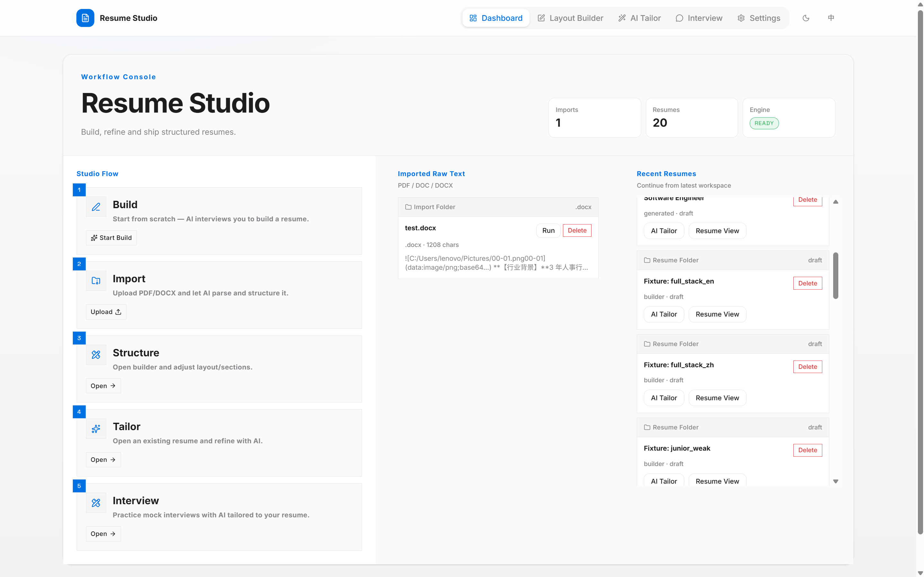Toggle dark mode moon icon

806,18
